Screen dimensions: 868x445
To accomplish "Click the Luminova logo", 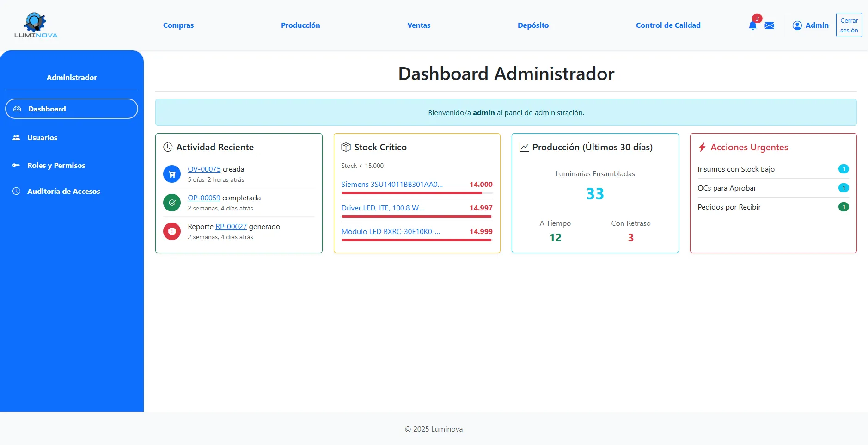I will tap(36, 25).
